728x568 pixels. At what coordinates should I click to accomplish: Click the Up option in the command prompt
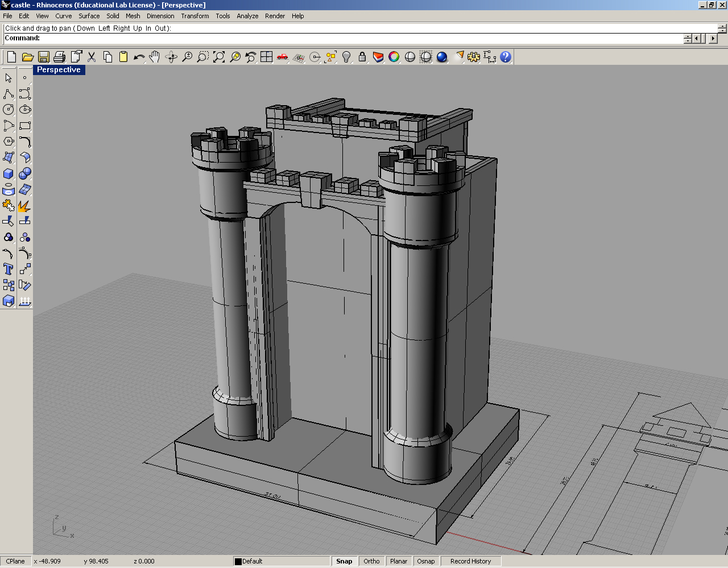pos(138,28)
